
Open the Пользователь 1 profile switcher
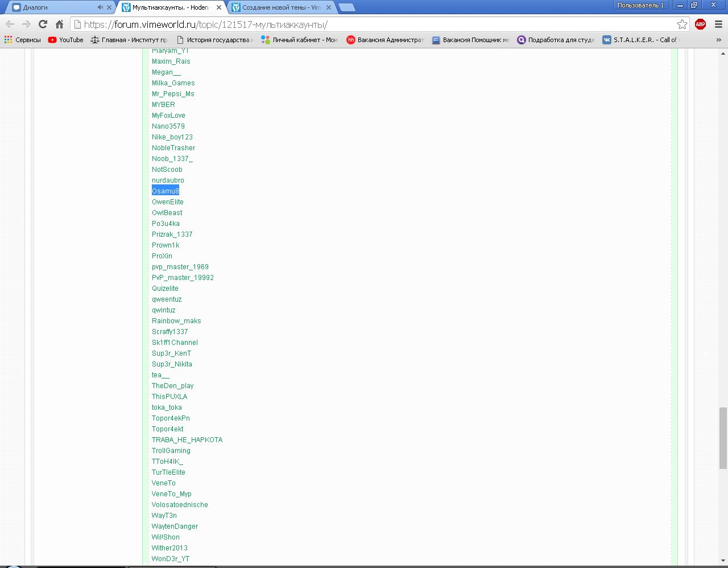point(640,5)
